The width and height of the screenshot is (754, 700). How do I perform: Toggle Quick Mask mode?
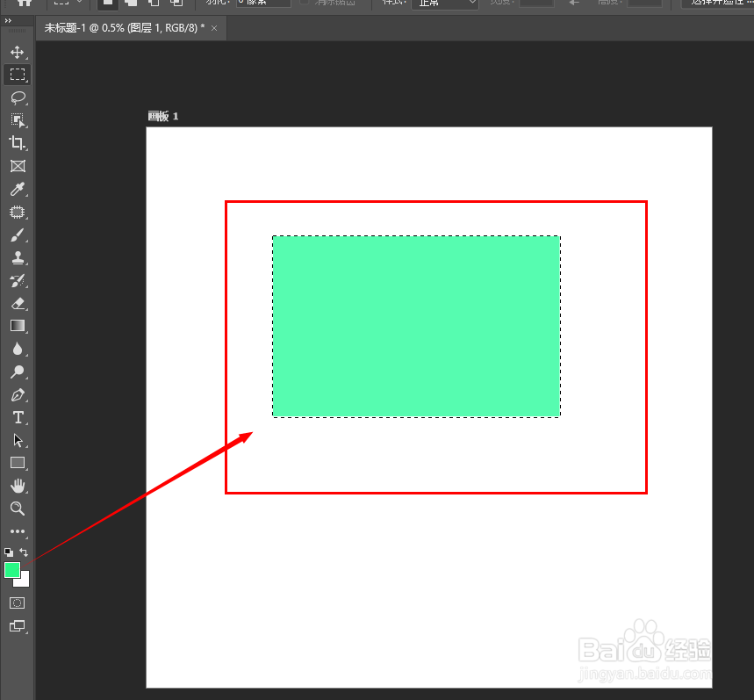point(18,603)
